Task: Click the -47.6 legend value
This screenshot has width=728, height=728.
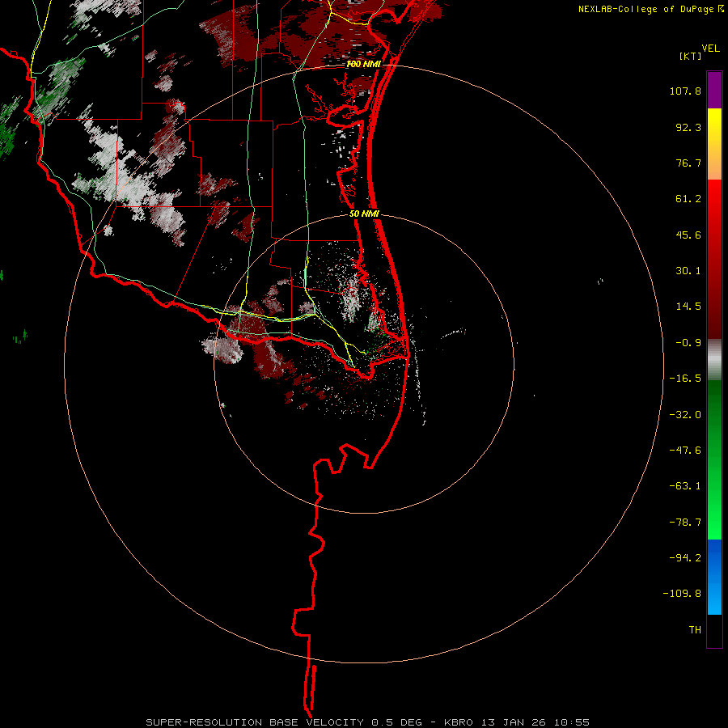Action: [685, 450]
